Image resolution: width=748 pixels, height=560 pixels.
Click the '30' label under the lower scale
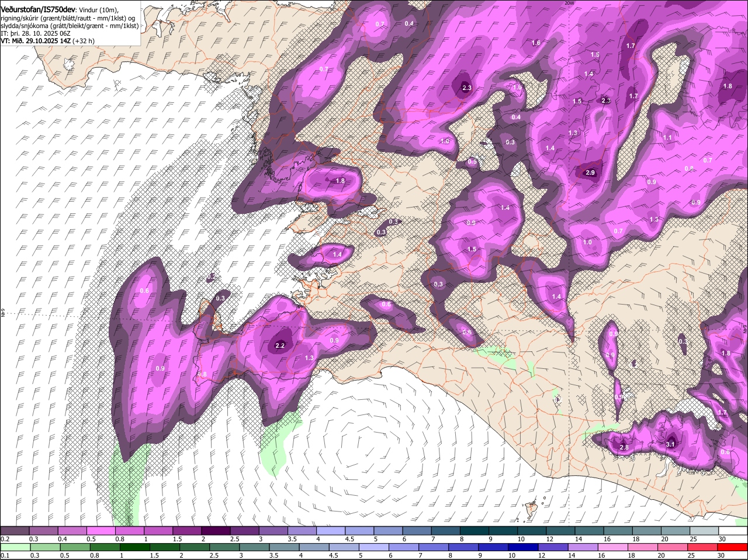click(721, 555)
